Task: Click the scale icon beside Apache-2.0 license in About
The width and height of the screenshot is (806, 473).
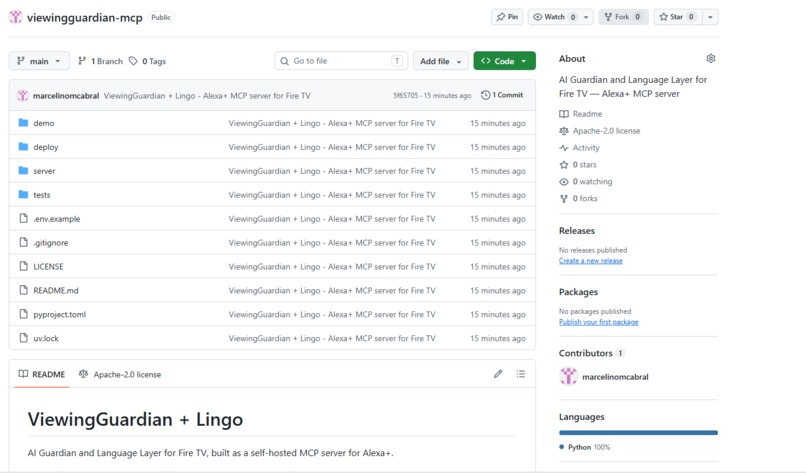Action: click(564, 131)
